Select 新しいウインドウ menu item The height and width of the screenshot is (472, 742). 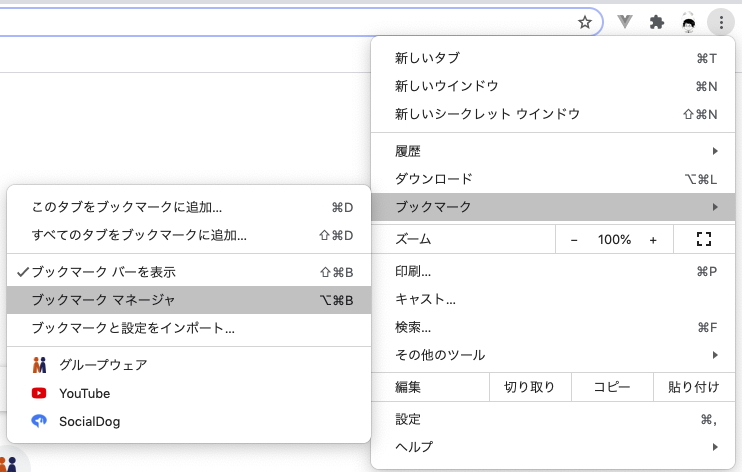[x=553, y=86]
